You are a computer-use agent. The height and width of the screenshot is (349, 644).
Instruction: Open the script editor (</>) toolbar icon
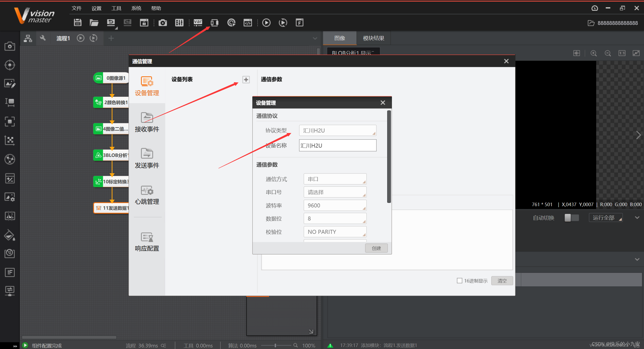pyautogui.click(x=248, y=22)
